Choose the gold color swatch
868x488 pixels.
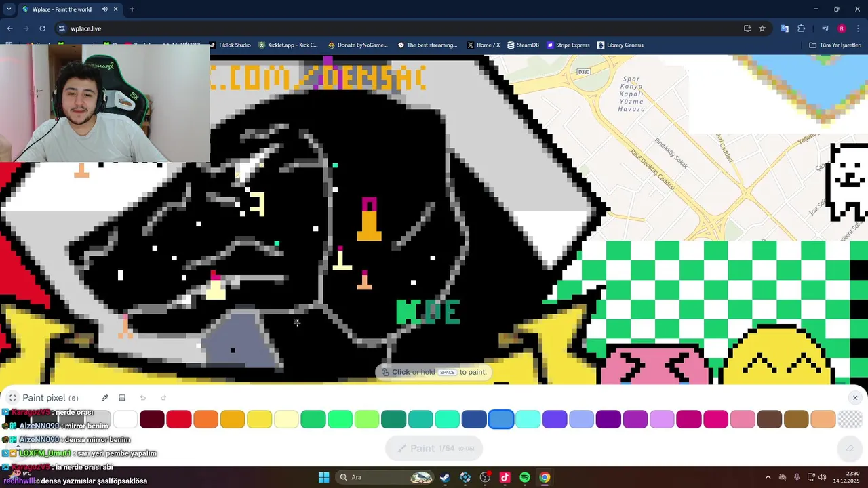tap(233, 420)
